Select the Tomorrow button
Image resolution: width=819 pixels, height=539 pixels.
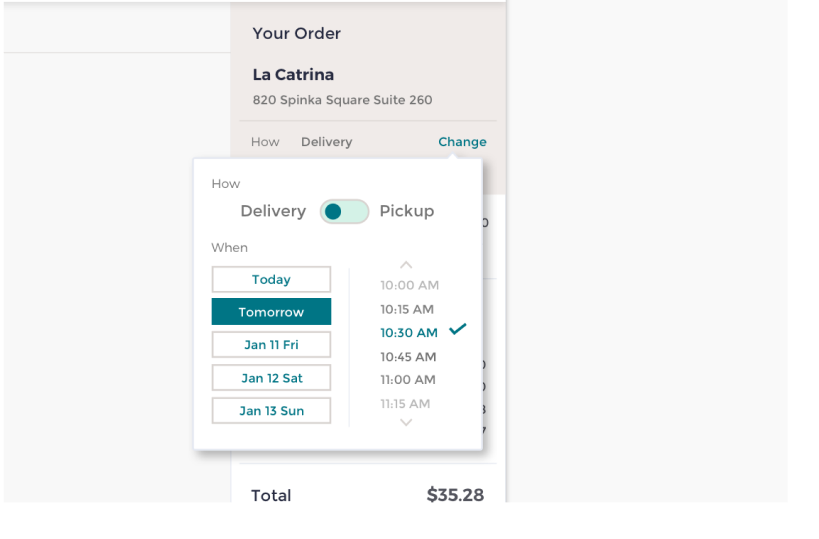click(271, 312)
